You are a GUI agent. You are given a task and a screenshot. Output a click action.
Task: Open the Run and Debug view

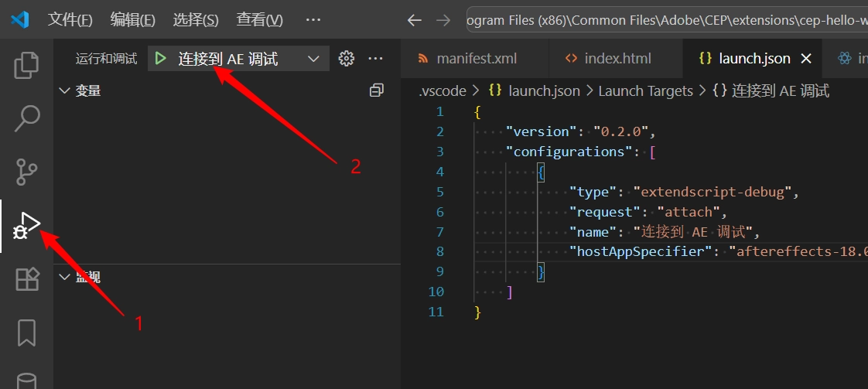[x=26, y=226]
